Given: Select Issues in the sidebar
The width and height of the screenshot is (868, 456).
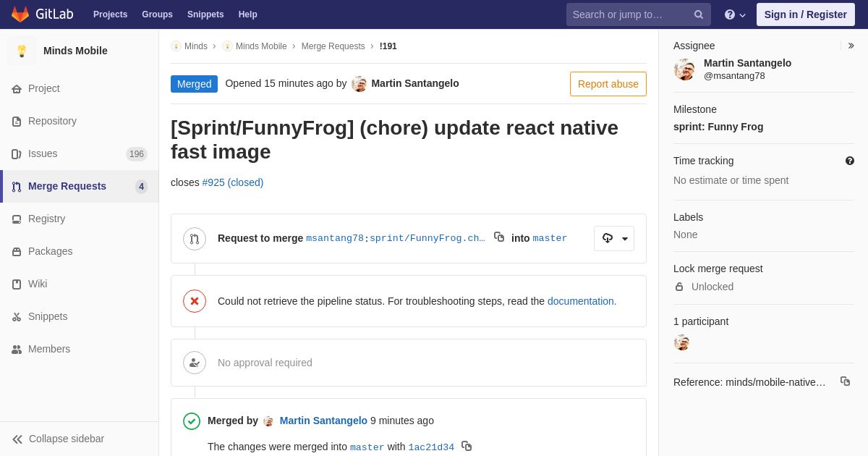Looking at the screenshot, I should (x=80, y=153).
